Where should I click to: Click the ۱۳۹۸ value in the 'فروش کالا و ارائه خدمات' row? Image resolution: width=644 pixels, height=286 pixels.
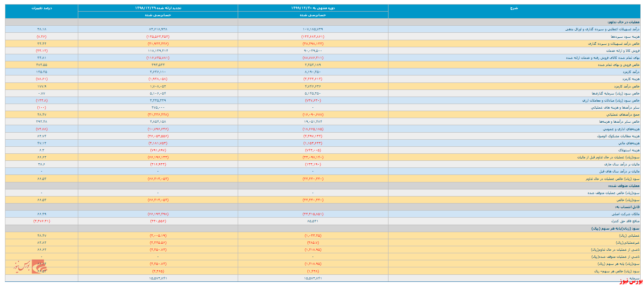click(x=158, y=51)
